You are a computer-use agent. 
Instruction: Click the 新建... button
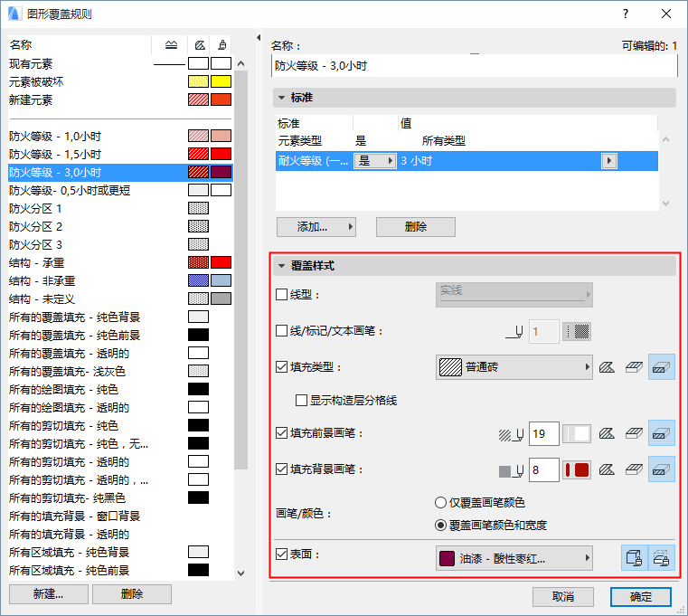click(48, 594)
